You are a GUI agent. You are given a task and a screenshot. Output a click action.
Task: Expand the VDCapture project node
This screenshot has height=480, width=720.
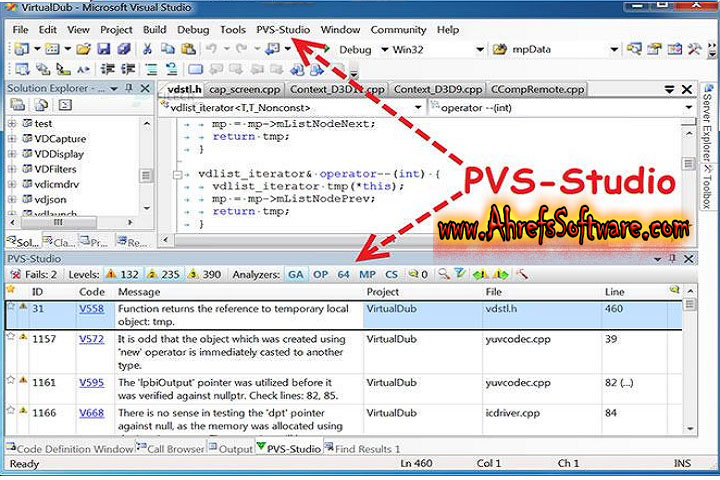[12, 139]
